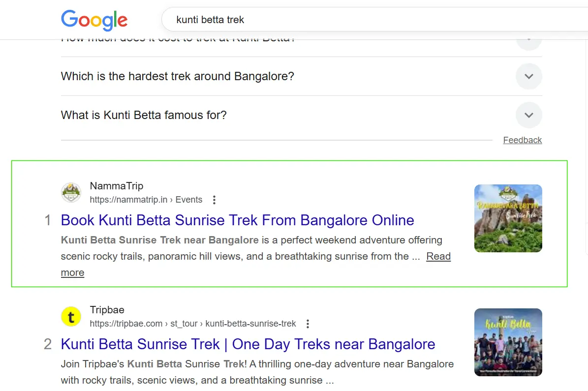Click the NammaTrip result thumbnail image

point(508,218)
